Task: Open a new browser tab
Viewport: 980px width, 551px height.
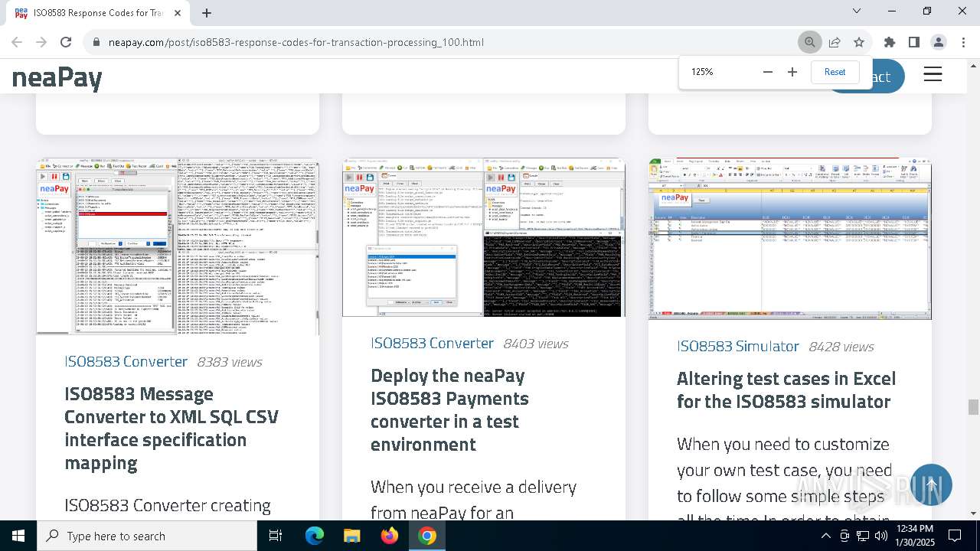Action: coord(207,13)
